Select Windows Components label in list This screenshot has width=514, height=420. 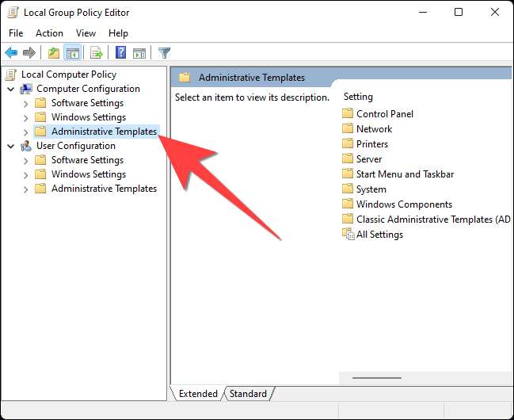(404, 204)
